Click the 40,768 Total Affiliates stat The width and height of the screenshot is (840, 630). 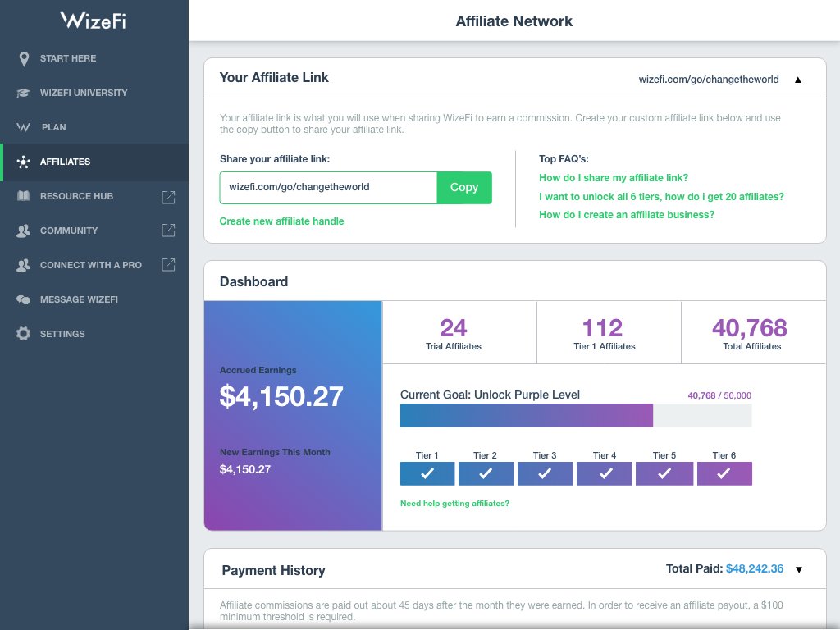[751, 334]
